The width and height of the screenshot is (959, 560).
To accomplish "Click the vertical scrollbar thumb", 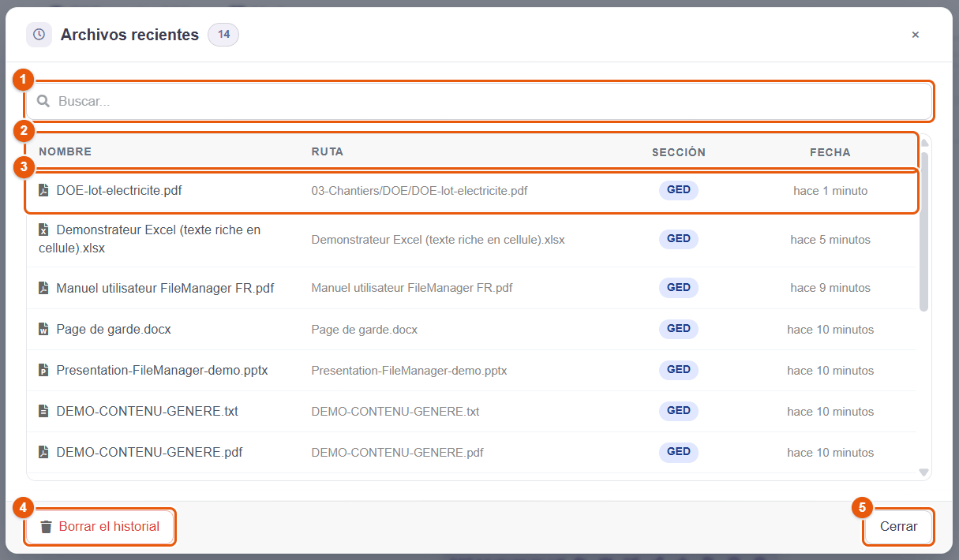I will pyautogui.click(x=924, y=231).
